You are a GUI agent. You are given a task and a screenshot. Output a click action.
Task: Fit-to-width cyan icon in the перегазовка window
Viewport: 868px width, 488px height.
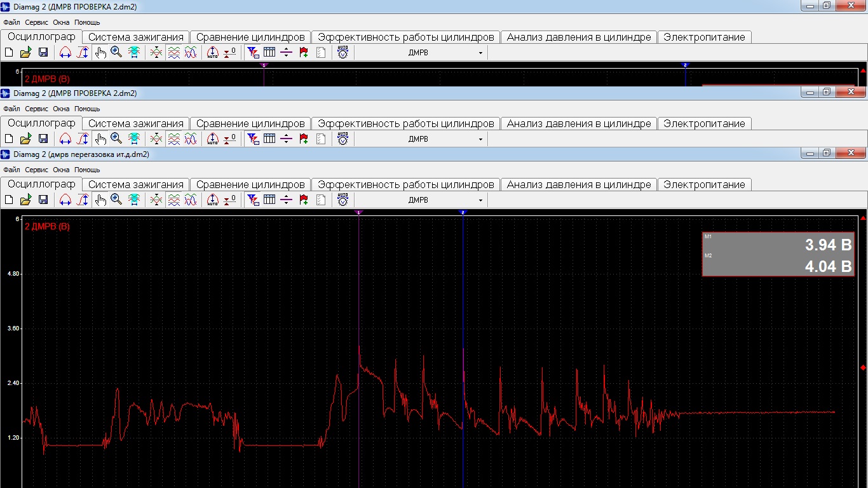click(134, 200)
